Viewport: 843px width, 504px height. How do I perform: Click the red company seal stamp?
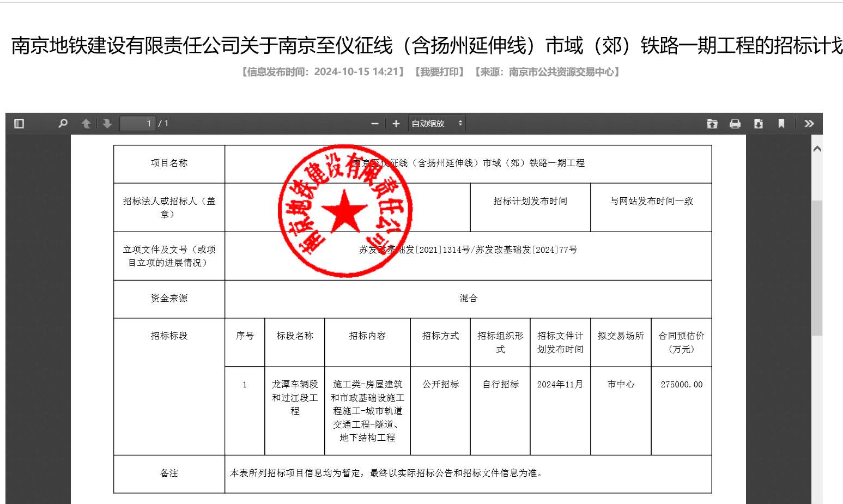click(x=345, y=211)
